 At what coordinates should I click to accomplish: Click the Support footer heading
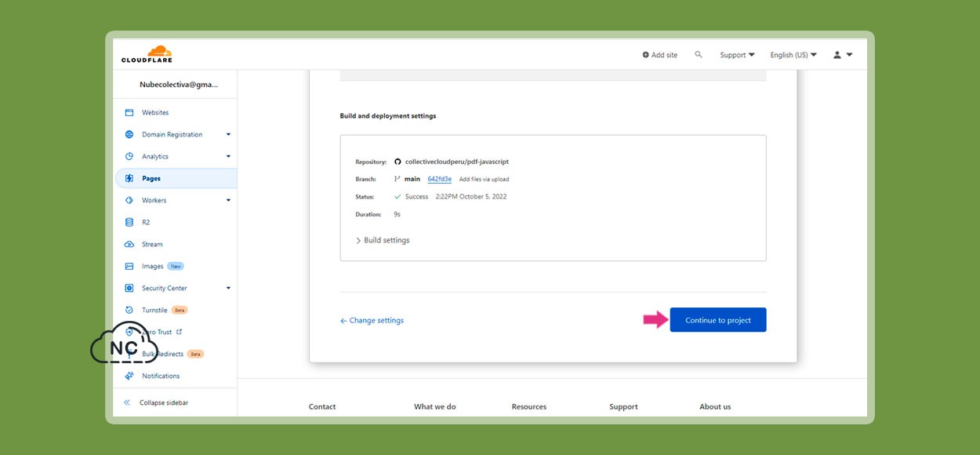tap(624, 407)
